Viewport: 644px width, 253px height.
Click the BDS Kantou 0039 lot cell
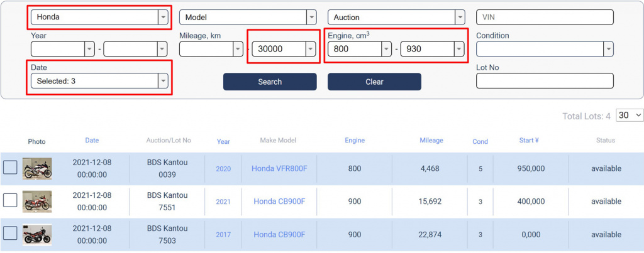[x=167, y=168]
